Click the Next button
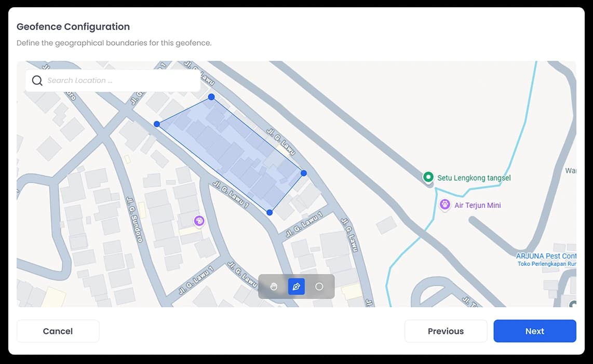The height and width of the screenshot is (364, 593). (x=535, y=331)
